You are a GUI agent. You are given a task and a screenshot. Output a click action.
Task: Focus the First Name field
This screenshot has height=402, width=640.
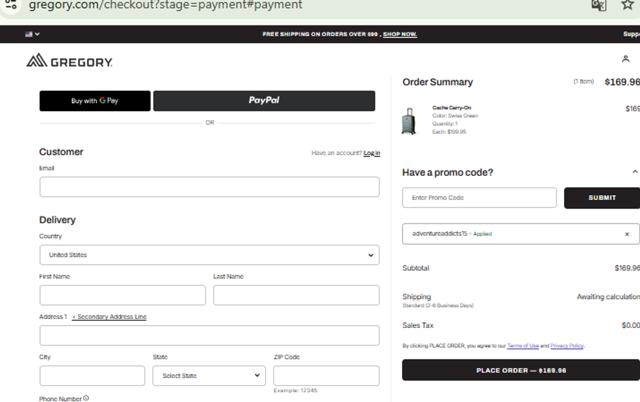click(x=122, y=295)
